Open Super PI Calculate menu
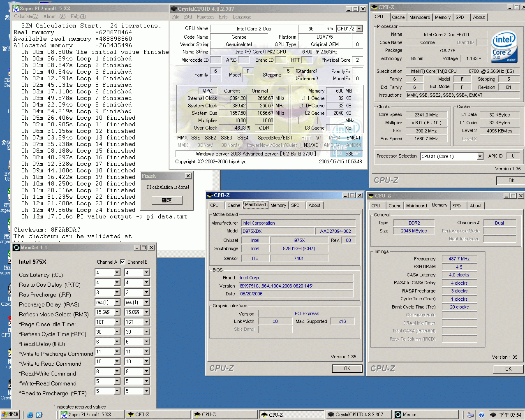Screen dimensions: 525x420 [26, 16]
